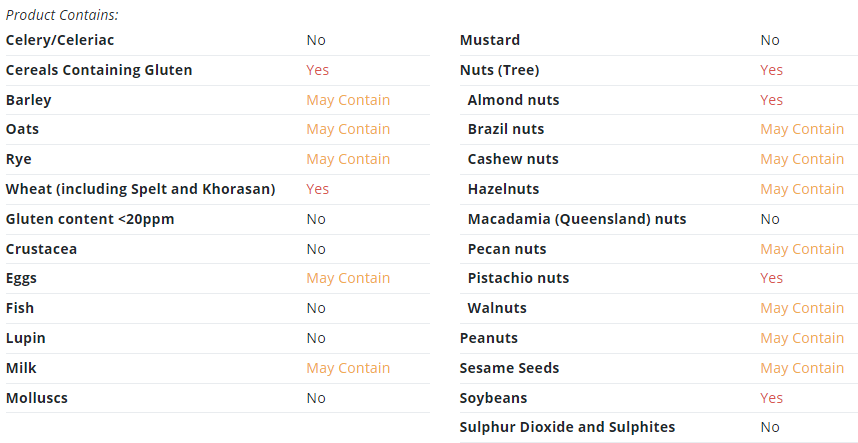Image resolution: width=858 pixels, height=443 pixels.
Task: Click the No value beside Molluscs
Action: point(316,398)
